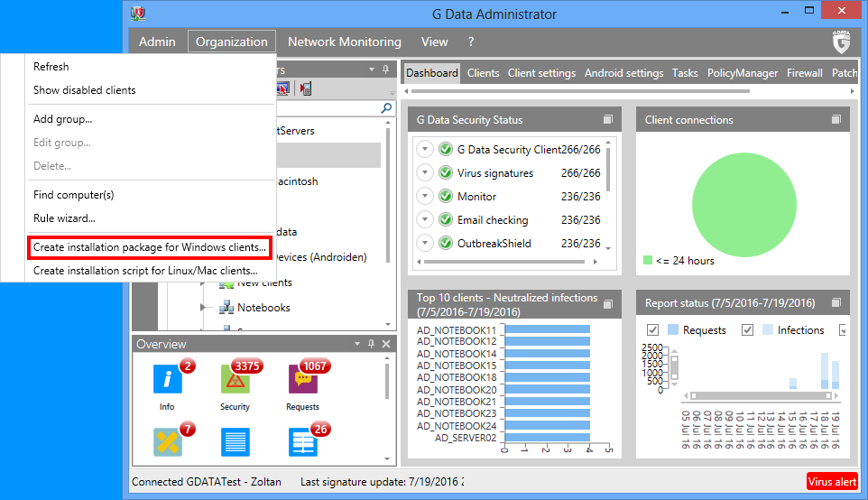
Task: Click the application icon in title bar
Action: pos(138,14)
